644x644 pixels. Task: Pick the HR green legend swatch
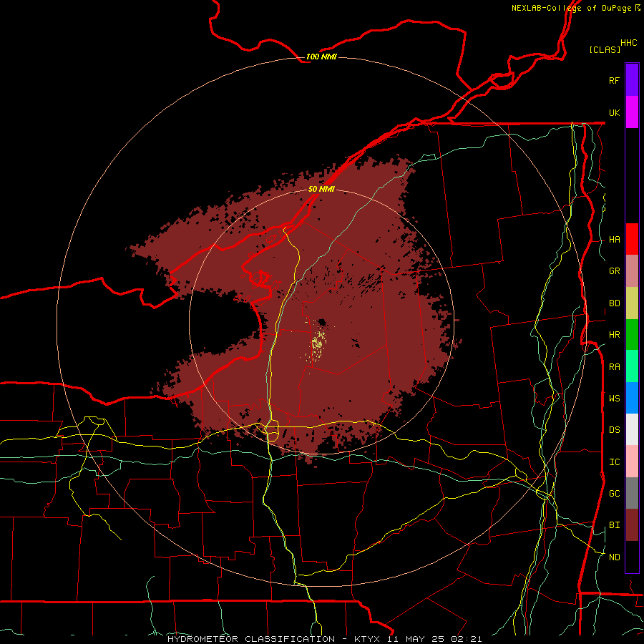(x=632, y=335)
